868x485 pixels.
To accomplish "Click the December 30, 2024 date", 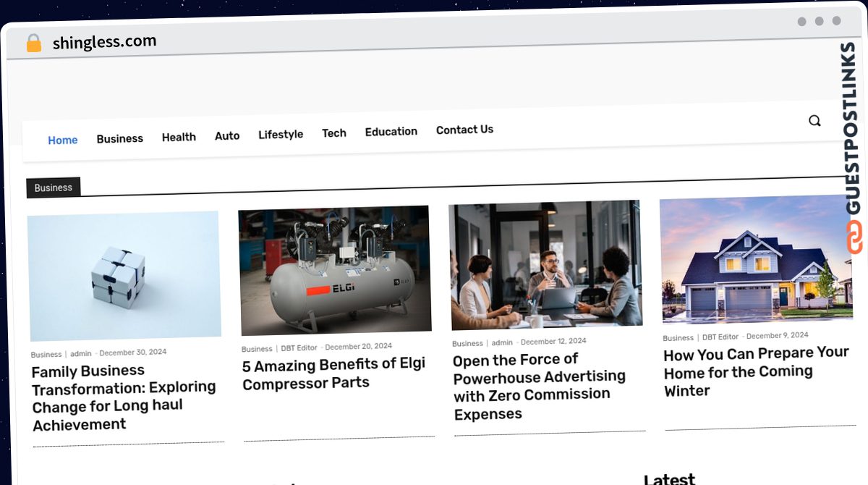I will click(x=133, y=353).
